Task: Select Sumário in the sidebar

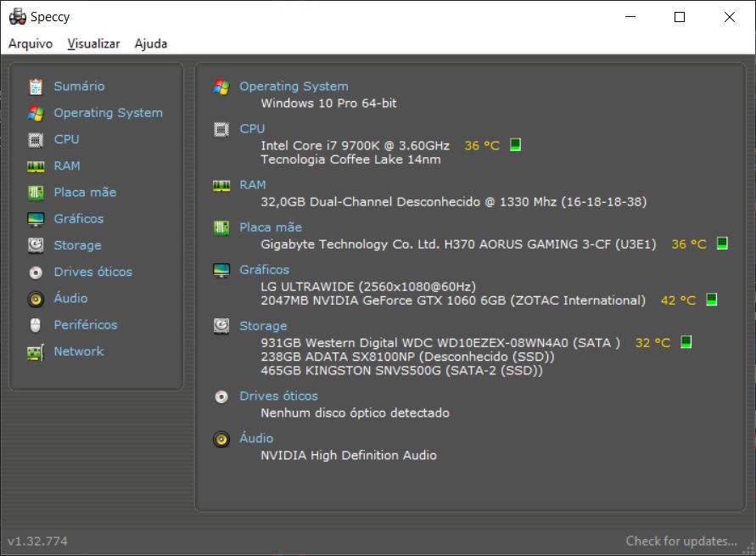Action: (79, 87)
